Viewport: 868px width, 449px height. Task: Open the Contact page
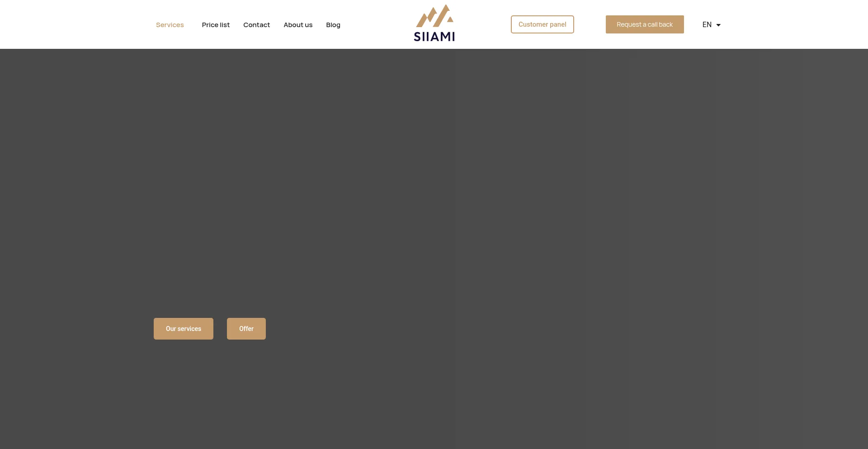click(x=256, y=25)
